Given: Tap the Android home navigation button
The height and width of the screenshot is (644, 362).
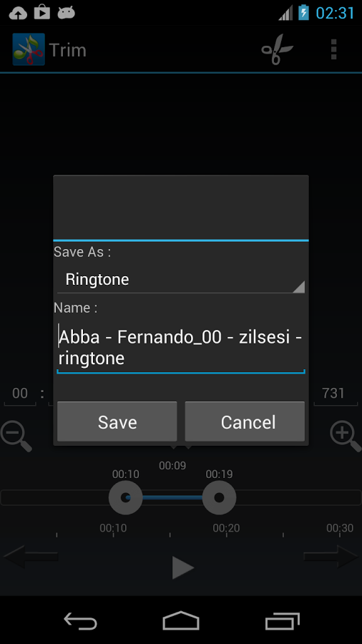Looking at the screenshot, I should point(181,620).
